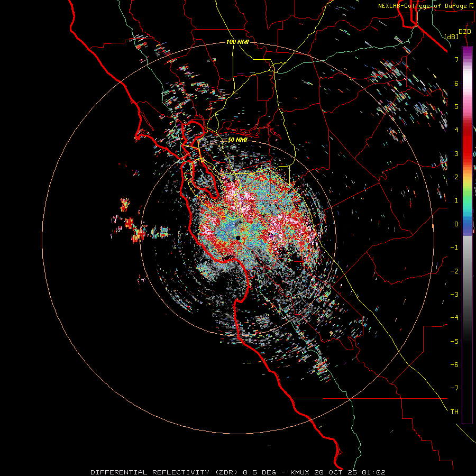Click the "TH" threshold label on the scale
Viewport: 476px width, 476px height.
(x=454, y=411)
